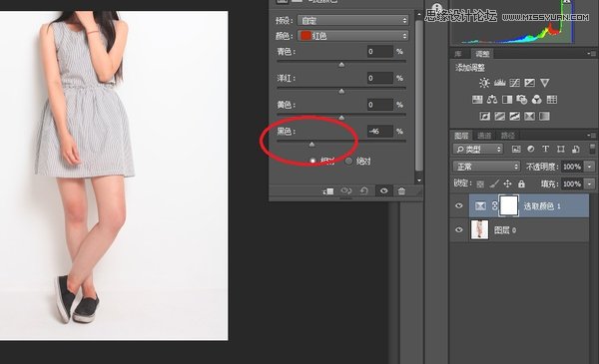The image size is (599, 364).
Task: Add a Hue/Saturation adjustment layer
Action: pyautogui.click(x=477, y=100)
